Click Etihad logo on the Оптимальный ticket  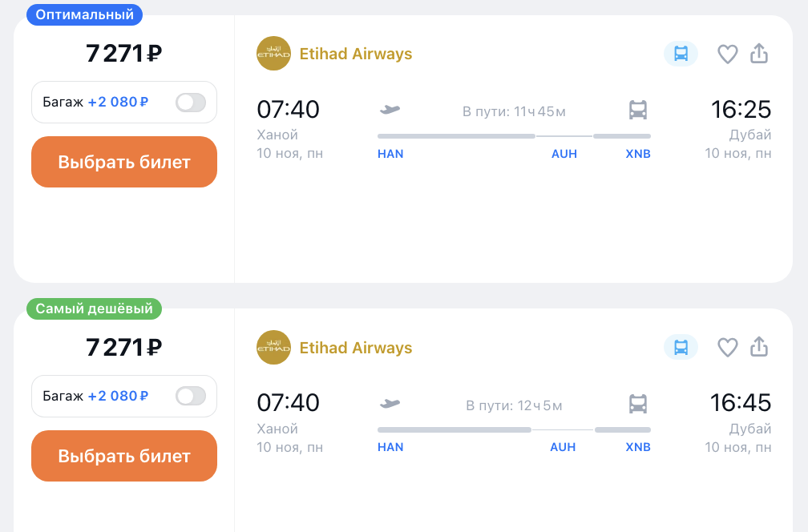pyautogui.click(x=273, y=54)
